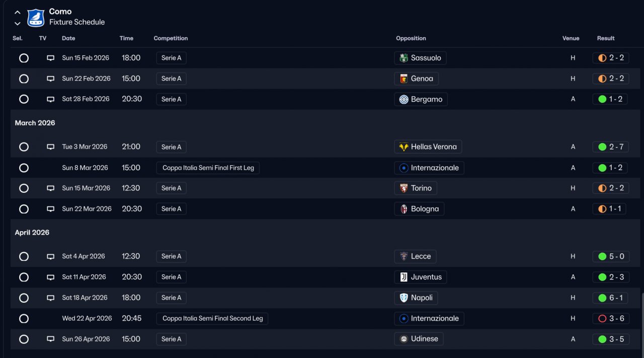This screenshot has width=644, height=358.
Task: Click the Genoa club badge
Action: (404, 79)
